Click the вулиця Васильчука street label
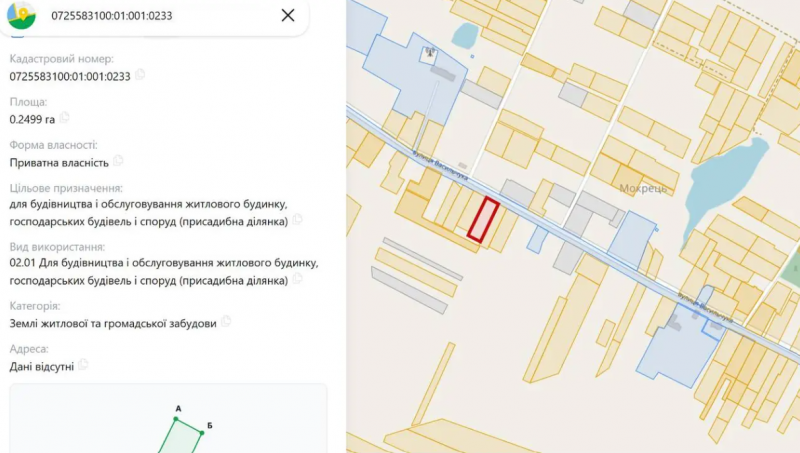Screen dimensions: 800x453 440,165
